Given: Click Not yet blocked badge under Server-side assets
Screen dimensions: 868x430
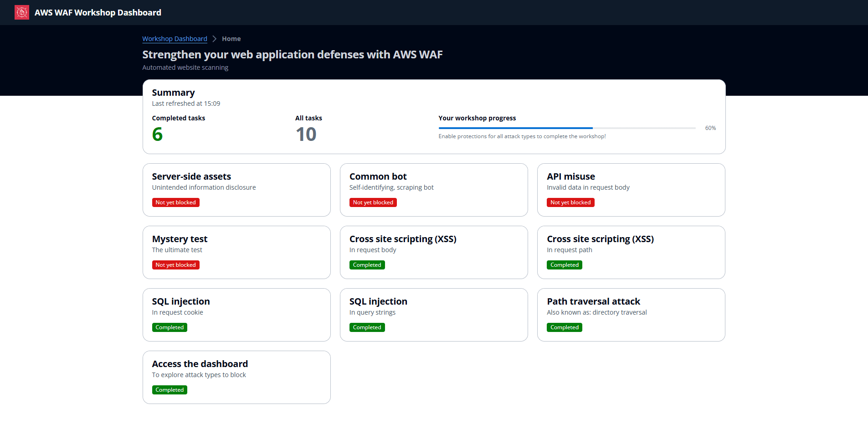Looking at the screenshot, I should coord(175,202).
